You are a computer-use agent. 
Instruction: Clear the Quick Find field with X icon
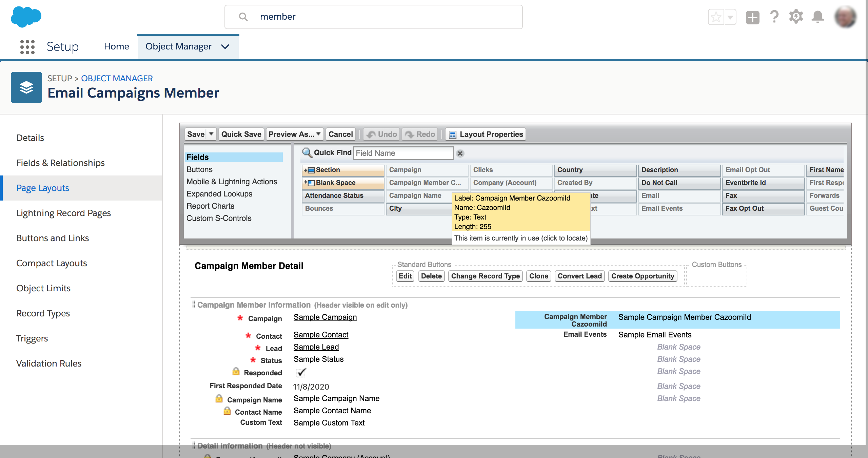click(x=460, y=153)
